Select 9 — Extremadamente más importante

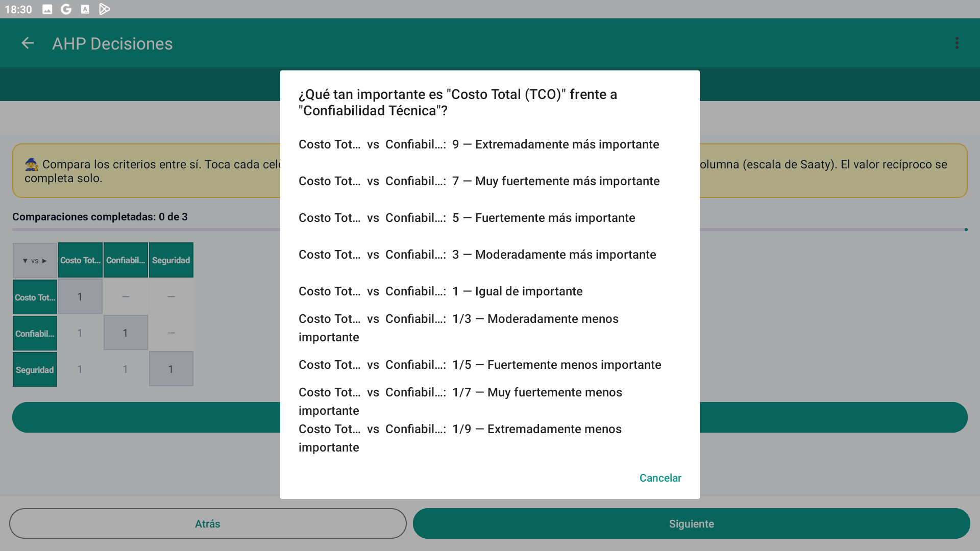coord(490,144)
